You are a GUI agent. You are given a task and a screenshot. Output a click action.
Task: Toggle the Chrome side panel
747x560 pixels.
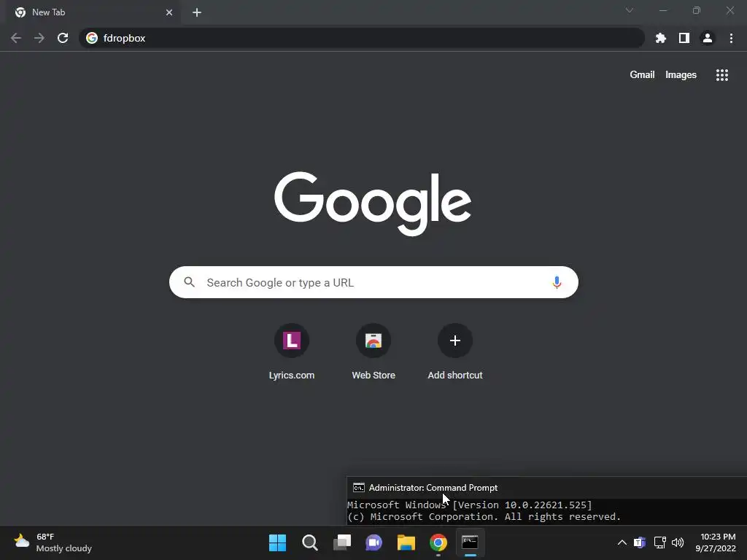(x=684, y=38)
